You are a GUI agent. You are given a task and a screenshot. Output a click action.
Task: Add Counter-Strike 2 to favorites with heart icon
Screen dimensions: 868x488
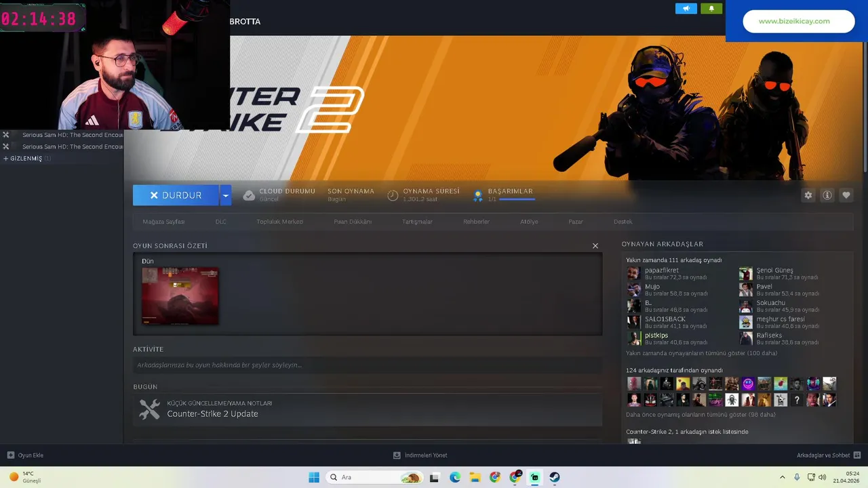click(x=846, y=195)
